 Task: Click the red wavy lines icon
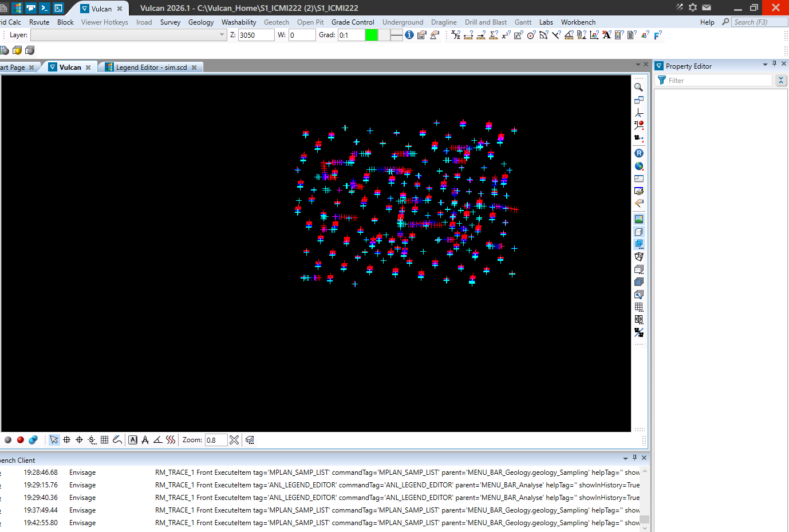(x=171, y=440)
